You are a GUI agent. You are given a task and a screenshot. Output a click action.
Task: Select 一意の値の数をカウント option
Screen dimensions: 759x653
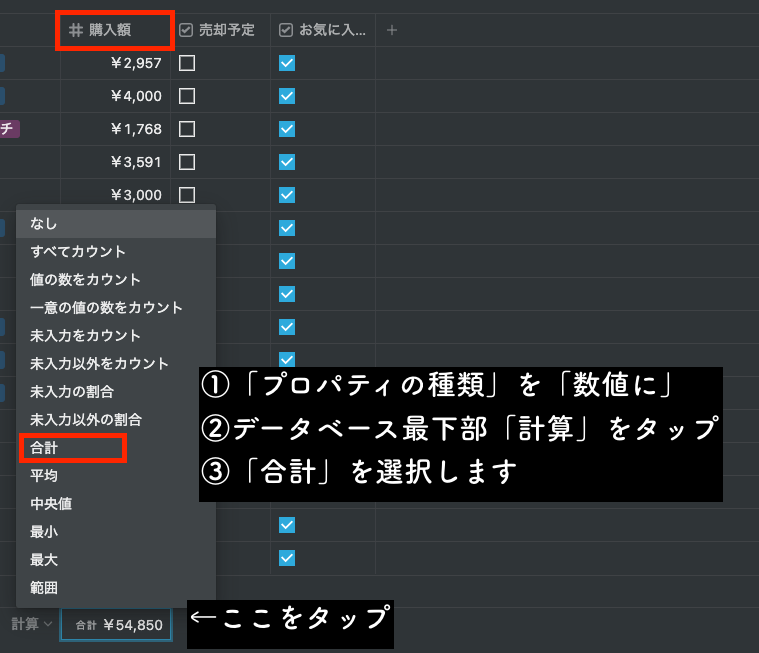(x=116, y=308)
